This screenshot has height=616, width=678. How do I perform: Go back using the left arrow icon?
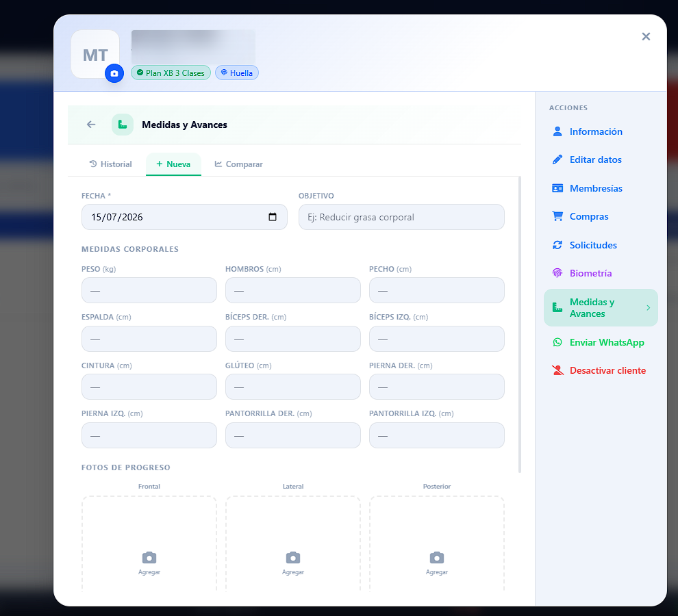pyautogui.click(x=91, y=125)
